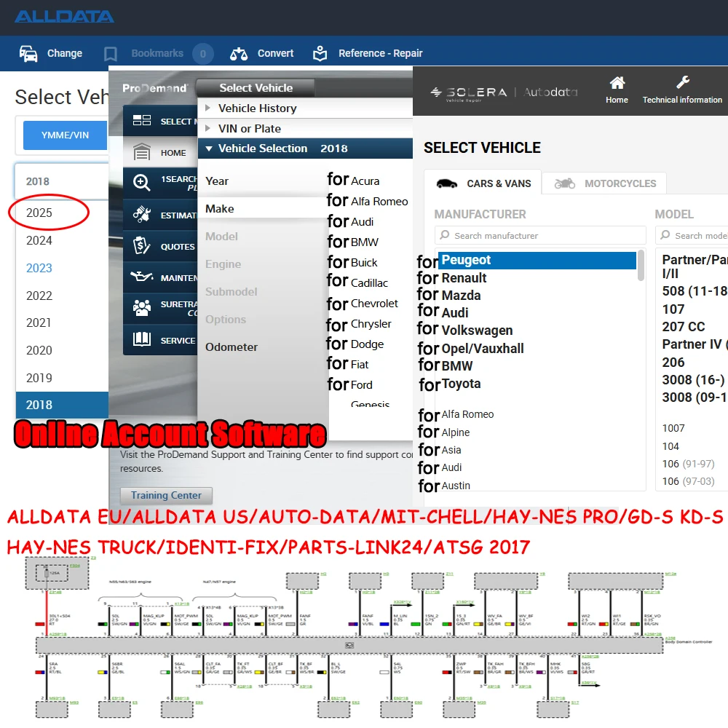The width and height of the screenshot is (728, 728).
Task: Click the Estimator icon in ProDemand sidebar
Action: (x=142, y=214)
